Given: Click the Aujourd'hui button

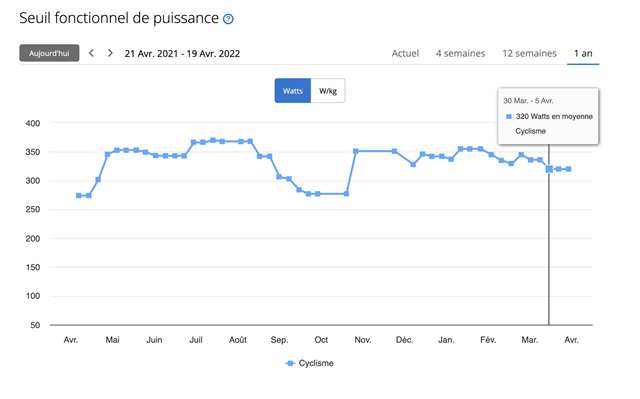Looking at the screenshot, I should [49, 53].
